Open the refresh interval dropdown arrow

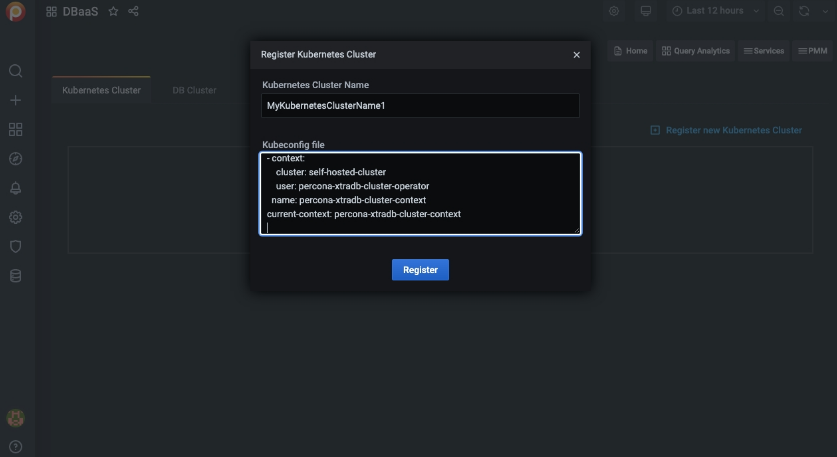pyautogui.click(x=825, y=11)
